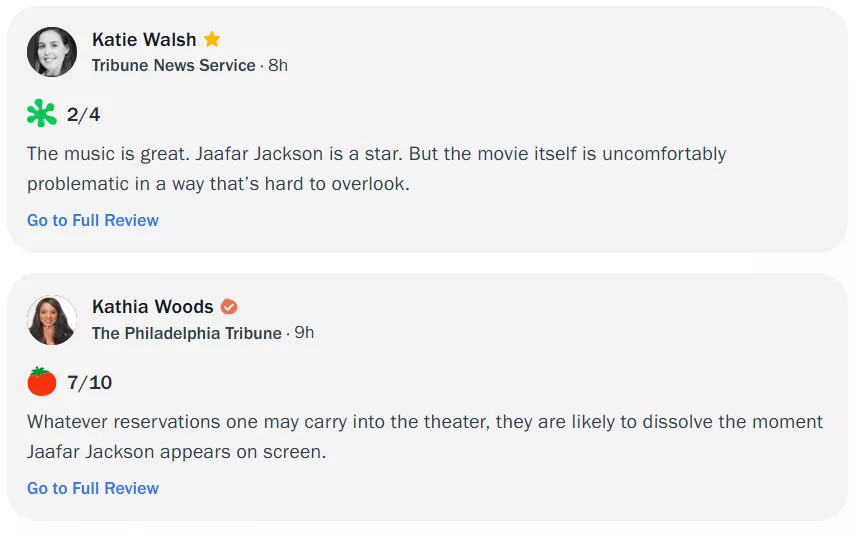Click the review text starting "Whatever reservations"
The width and height of the screenshot is (857, 536).
425,437
